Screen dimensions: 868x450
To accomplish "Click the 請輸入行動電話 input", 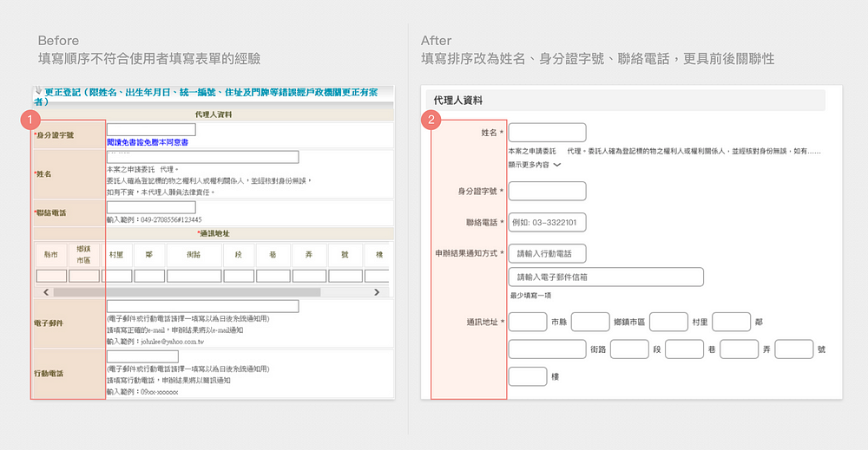I will (548, 254).
